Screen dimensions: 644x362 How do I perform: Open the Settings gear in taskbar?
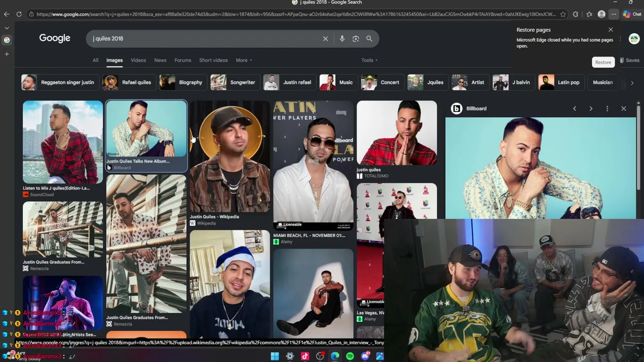coord(290,356)
